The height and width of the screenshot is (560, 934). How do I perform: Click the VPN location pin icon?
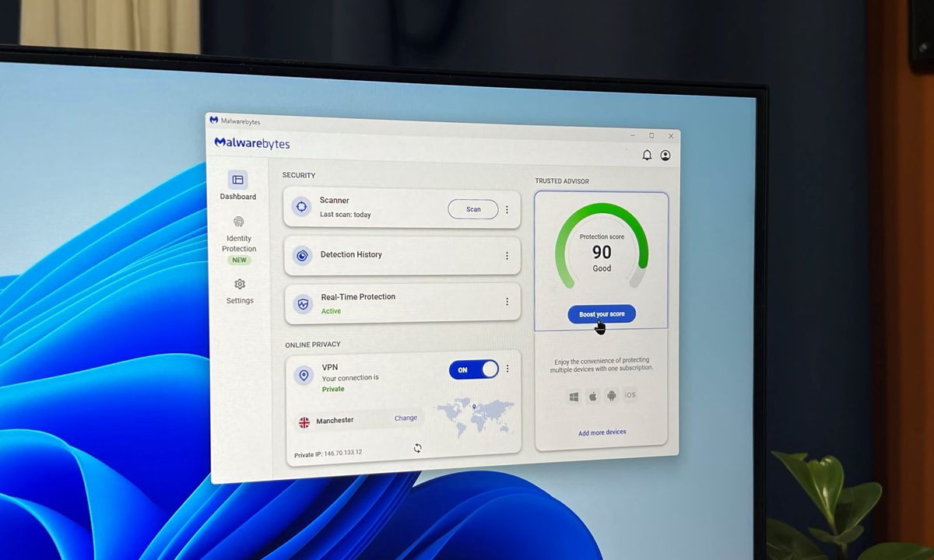pyautogui.click(x=304, y=376)
